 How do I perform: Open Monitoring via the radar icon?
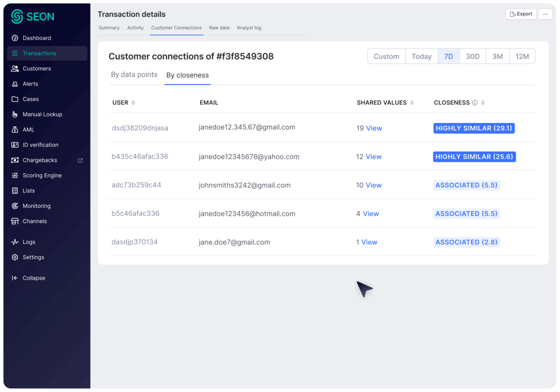[x=15, y=206]
